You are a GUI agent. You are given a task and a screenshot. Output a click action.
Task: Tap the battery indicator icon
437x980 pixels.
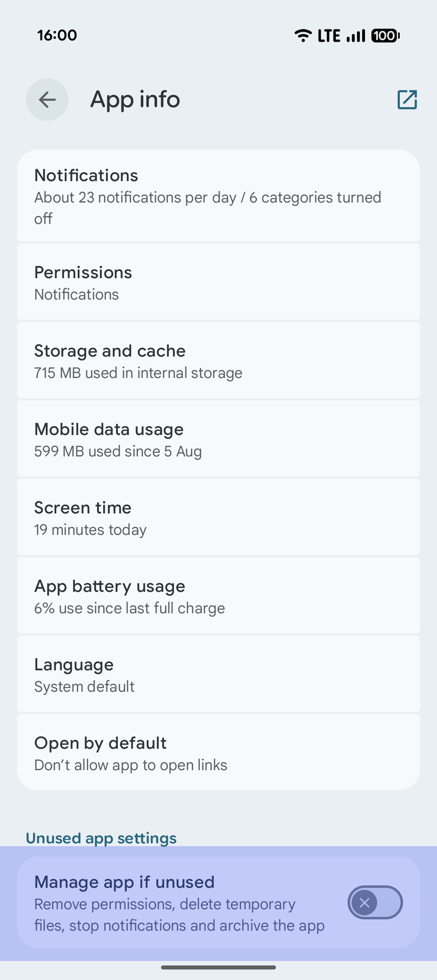tap(385, 36)
